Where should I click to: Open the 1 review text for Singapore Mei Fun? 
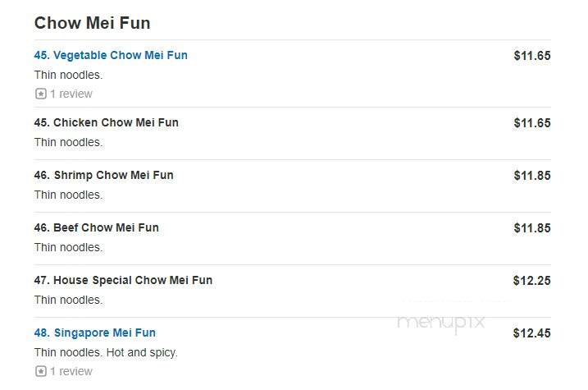pyautogui.click(x=71, y=371)
